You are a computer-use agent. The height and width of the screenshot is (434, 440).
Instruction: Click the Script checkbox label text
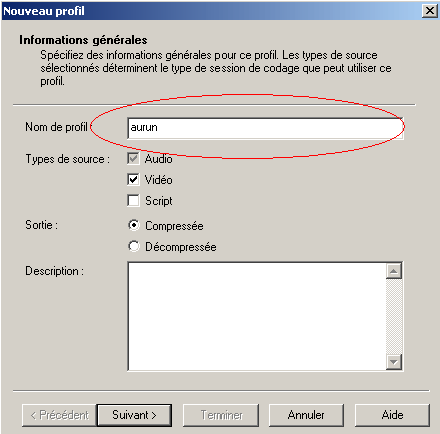pyautogui.click(x=159, y=201)
